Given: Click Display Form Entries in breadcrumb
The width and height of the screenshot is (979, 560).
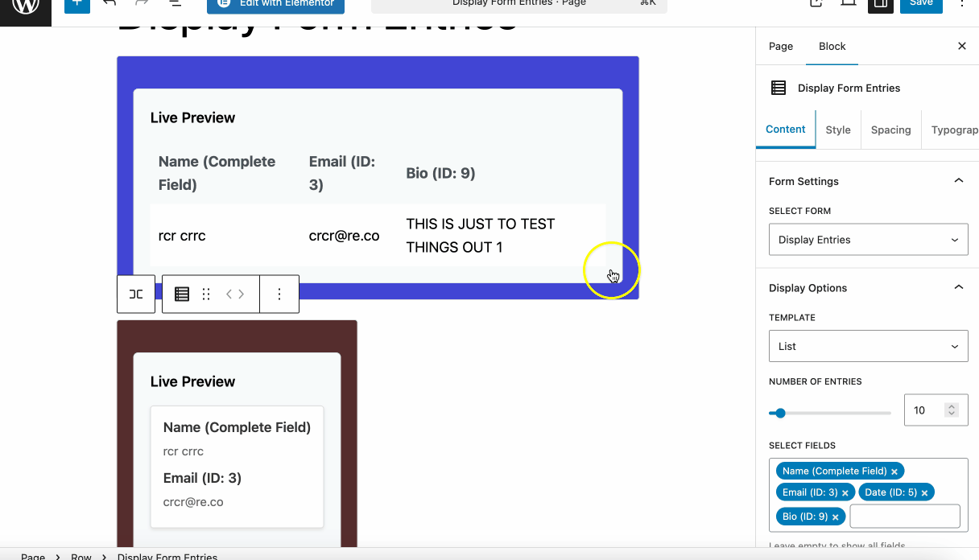Looking at the screenshot, I should [167, 556].
